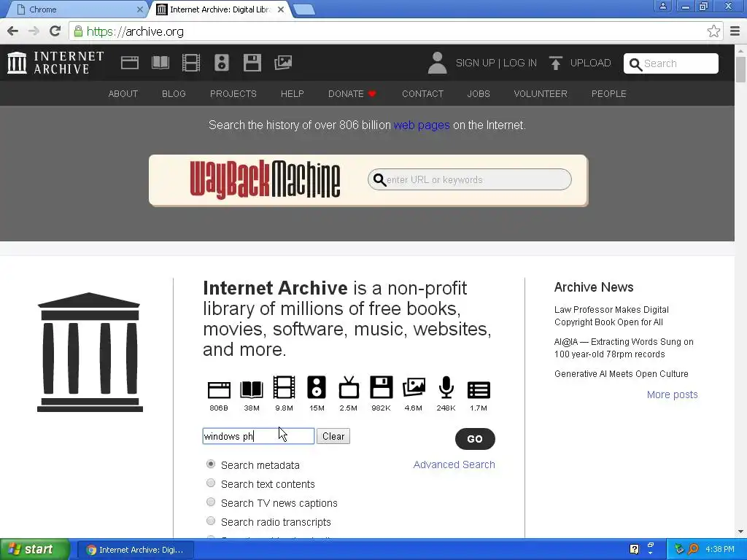Viewport: 747px width, 560px height.
Task: Read Law Professor Makes Digital Copyright Book post
Action: pos(611,316)
